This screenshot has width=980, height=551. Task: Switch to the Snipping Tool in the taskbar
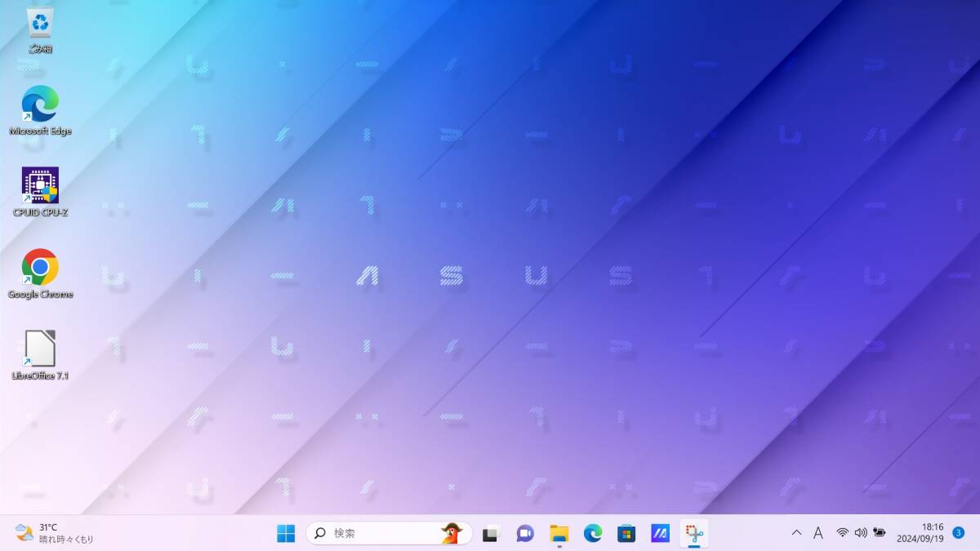pos(694,534)
